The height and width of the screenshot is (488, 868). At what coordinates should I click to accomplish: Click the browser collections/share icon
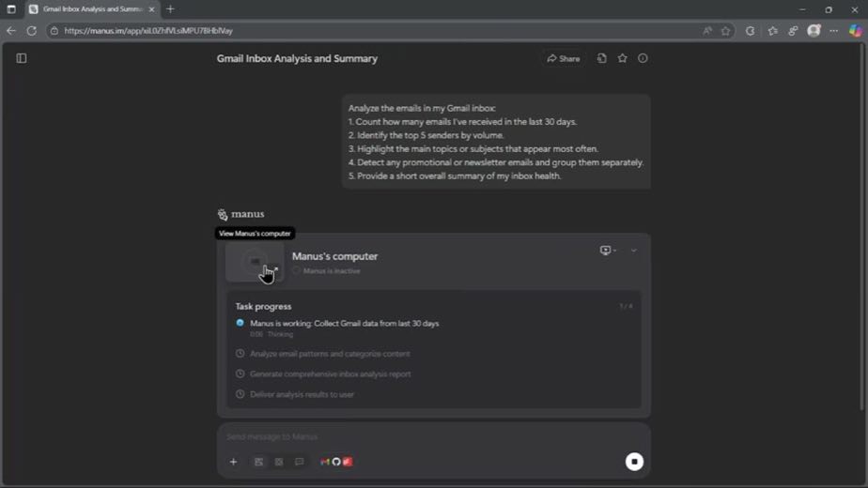pos(793,31)
